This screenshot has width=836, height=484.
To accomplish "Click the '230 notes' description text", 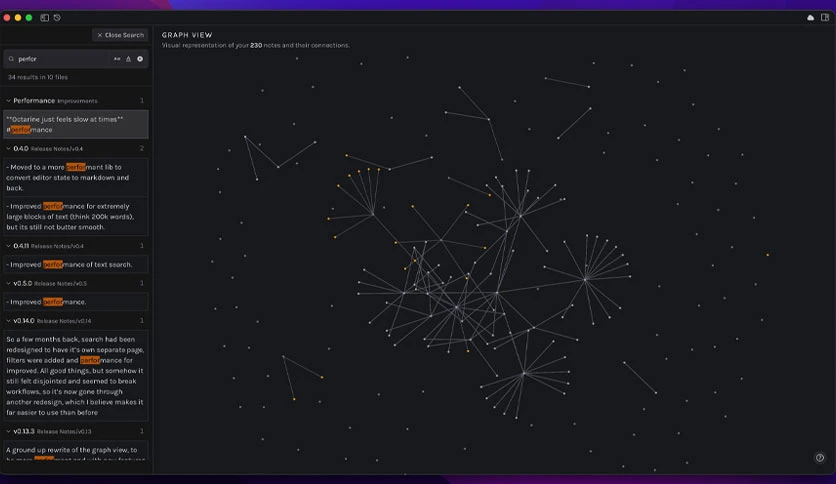I will tap(256, 45).
